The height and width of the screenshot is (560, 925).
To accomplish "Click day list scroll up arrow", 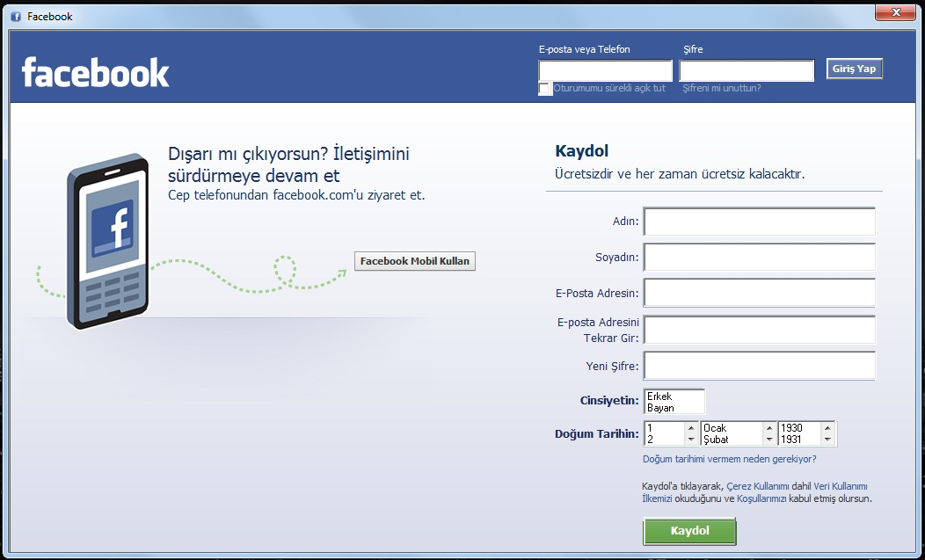I will pyautogui.click(x=691, y=428).
